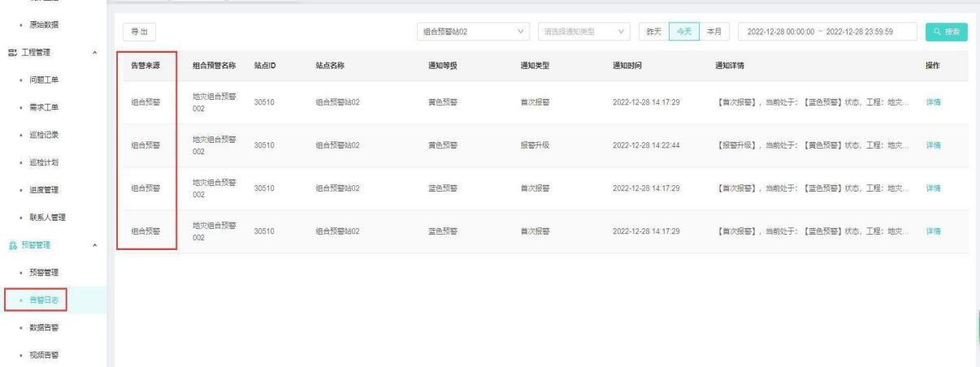
Task: Click the date range input field
Action: pyautogui.click(x=824, y=32)
